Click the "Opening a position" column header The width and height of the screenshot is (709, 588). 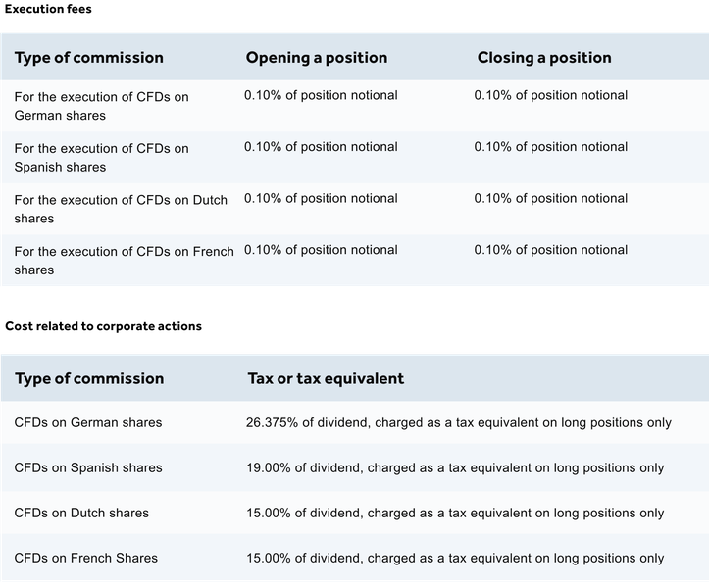click(x=316, y=57)
